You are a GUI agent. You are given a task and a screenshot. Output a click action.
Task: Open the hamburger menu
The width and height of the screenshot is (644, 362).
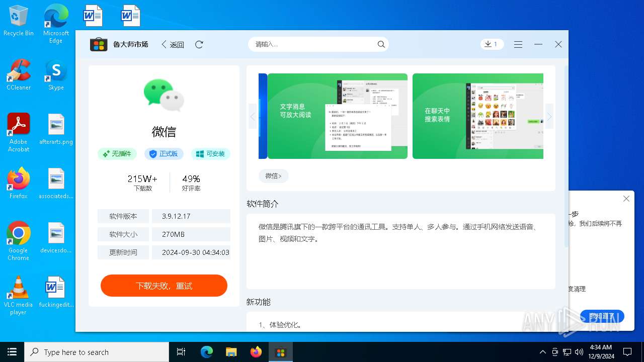518,44
